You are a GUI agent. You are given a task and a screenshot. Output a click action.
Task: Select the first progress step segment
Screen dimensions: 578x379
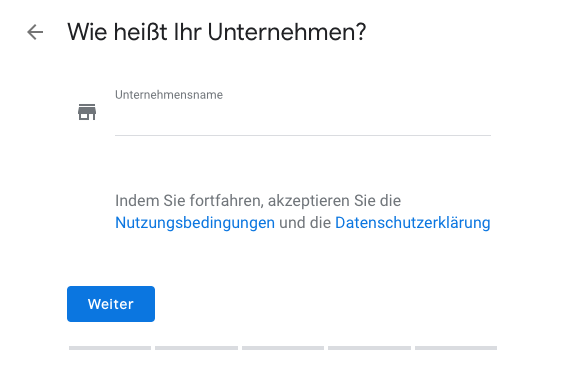[x=110, y=348]
